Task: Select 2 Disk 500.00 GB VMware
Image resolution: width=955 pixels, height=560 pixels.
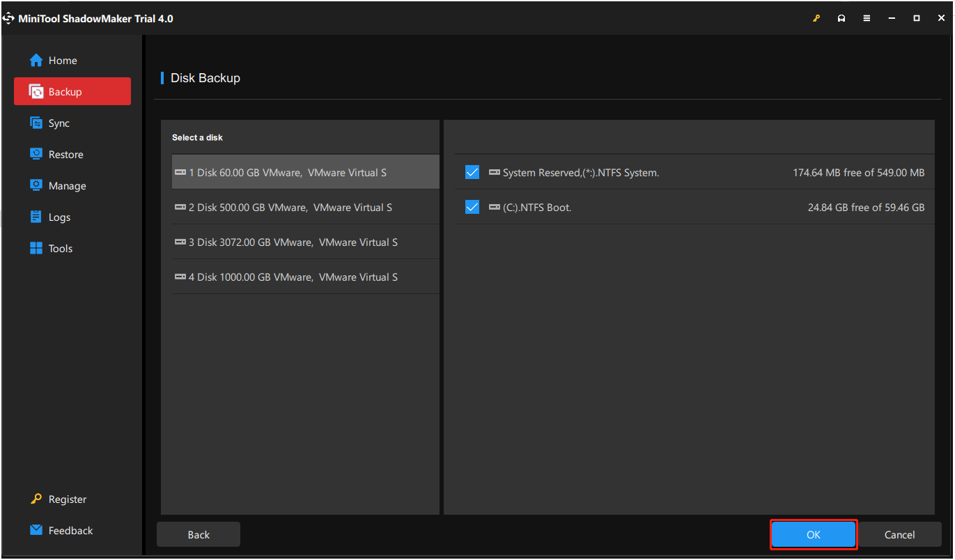Action: (x=306, y=207)
